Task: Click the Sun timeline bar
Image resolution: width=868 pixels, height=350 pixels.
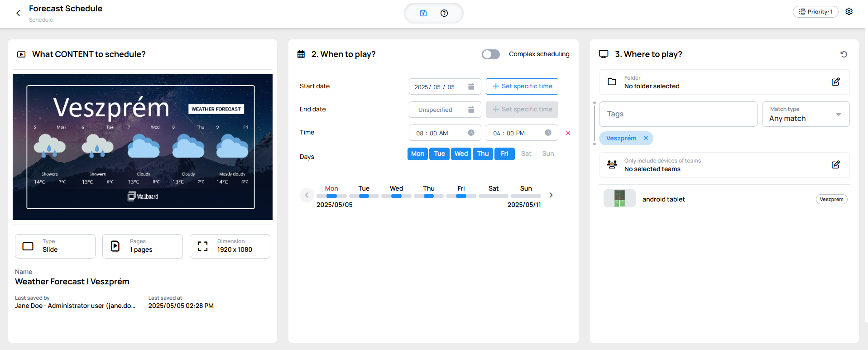Action: pos(526,196)
